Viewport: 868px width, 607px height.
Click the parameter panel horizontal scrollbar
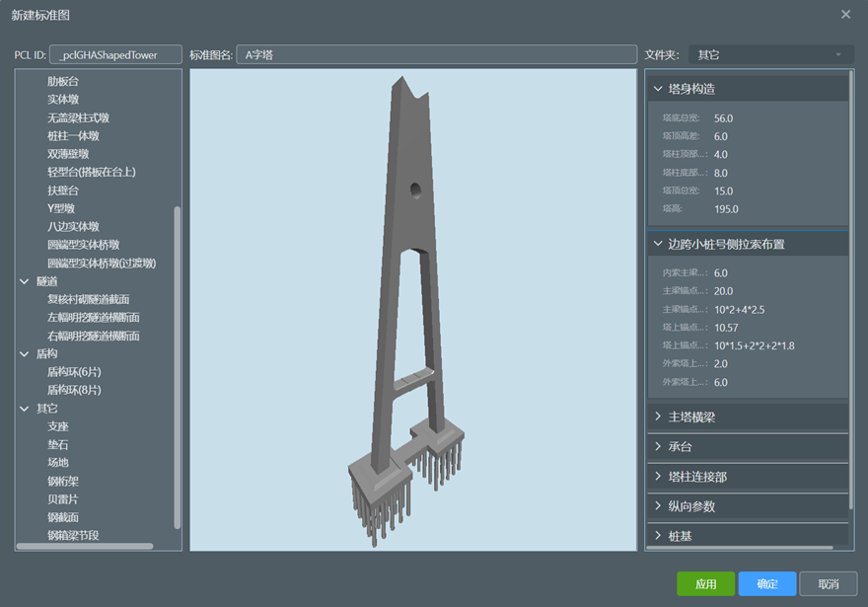point(740,548)
